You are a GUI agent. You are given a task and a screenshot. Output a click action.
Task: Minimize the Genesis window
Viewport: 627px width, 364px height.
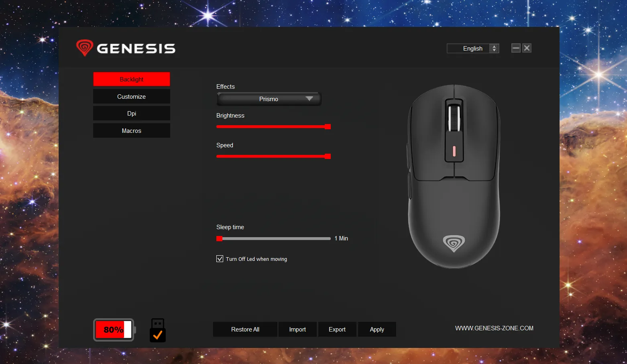point(516,48)
